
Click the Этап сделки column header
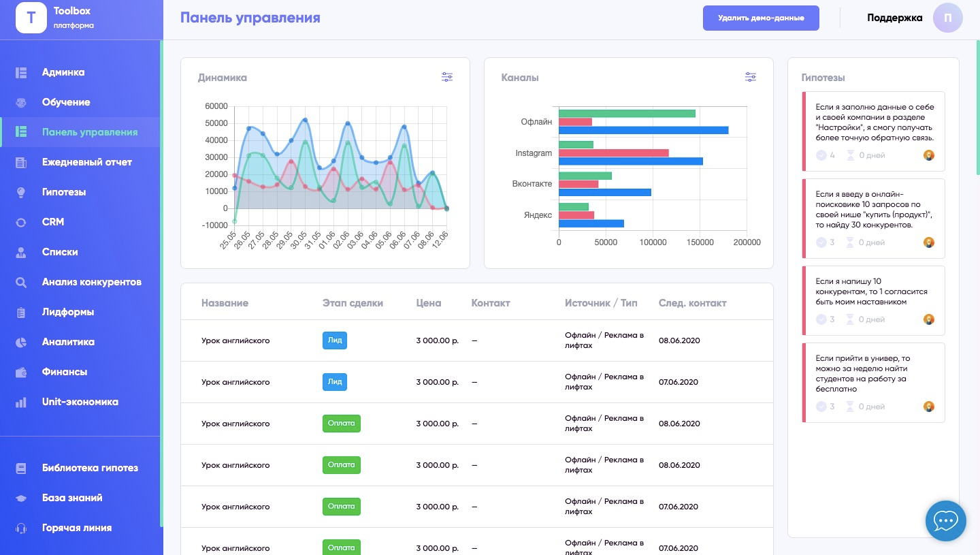click(x=353, y=303)
